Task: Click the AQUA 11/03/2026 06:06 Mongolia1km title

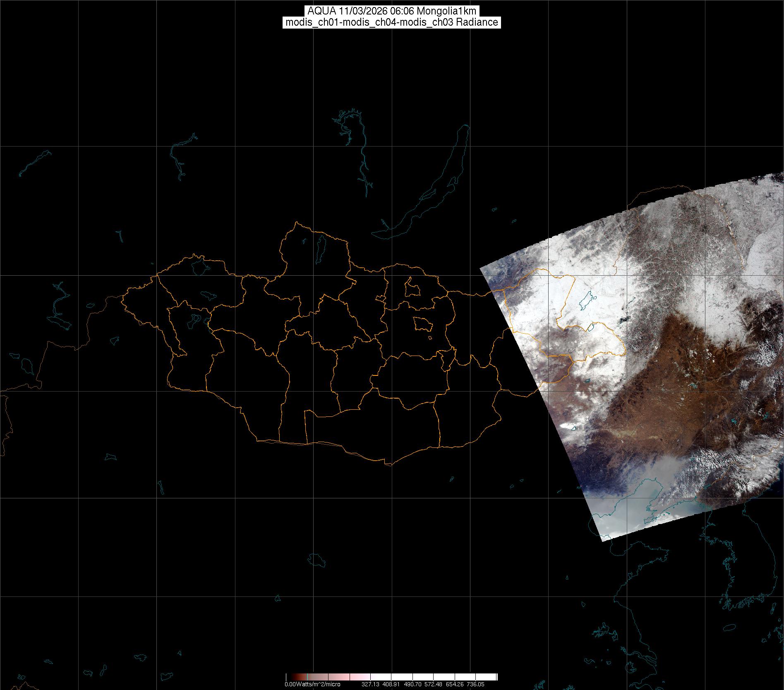Action: (392, 11)
